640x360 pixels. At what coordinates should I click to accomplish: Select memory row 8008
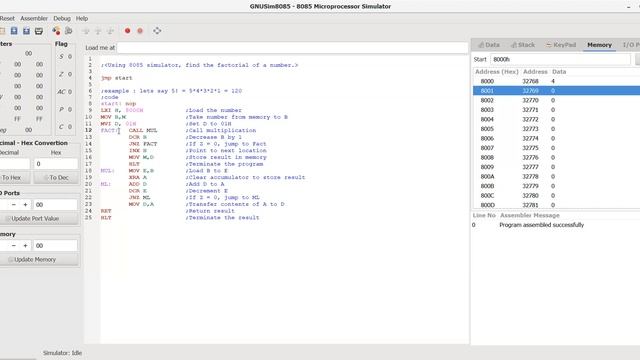(556, 157)
